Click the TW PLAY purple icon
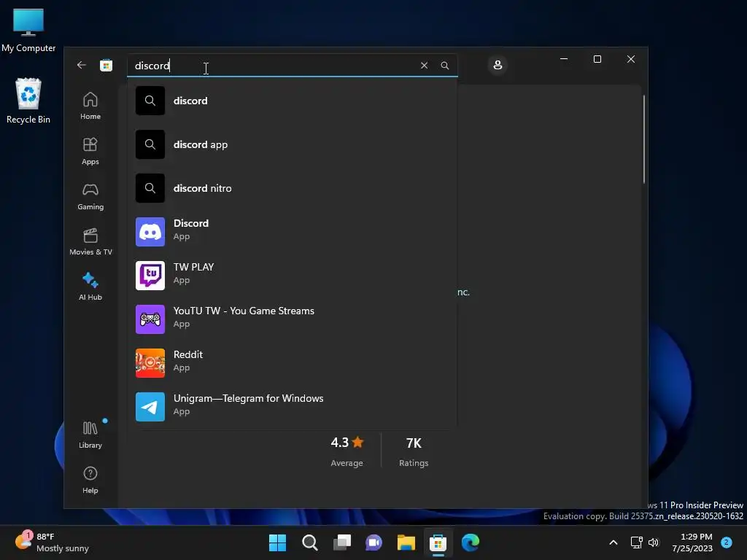 point(150,276)
